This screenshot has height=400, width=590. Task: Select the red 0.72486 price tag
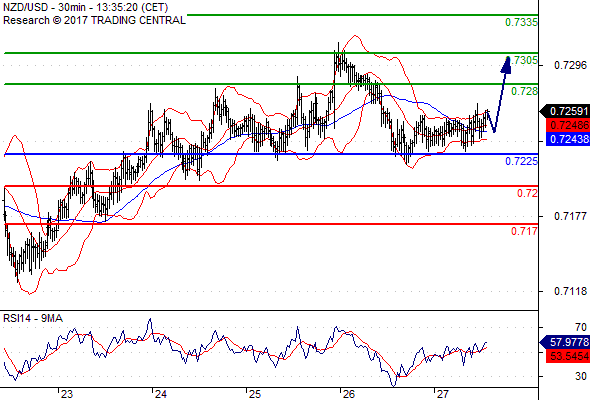[x=568, y=125]
